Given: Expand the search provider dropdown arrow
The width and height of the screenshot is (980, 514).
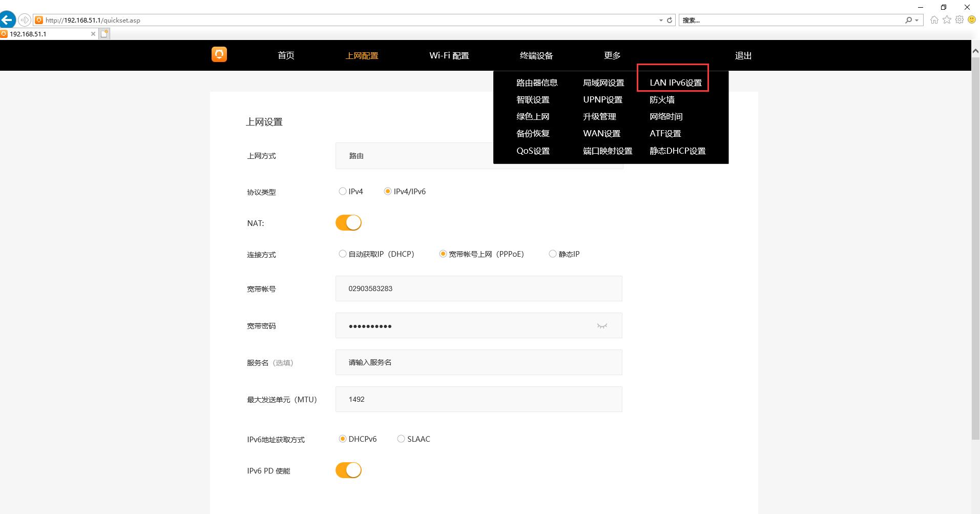Looking at the screenshot, I should pos(916,20).
